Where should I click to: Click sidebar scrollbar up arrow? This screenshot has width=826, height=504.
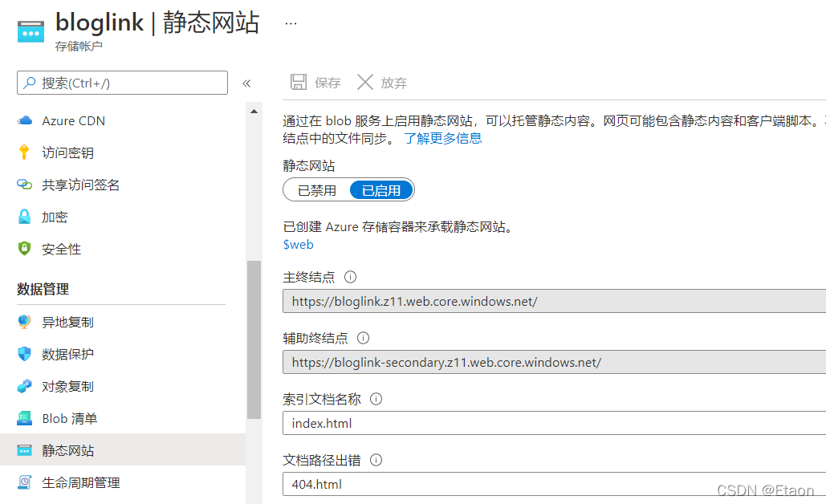(254, 112)
